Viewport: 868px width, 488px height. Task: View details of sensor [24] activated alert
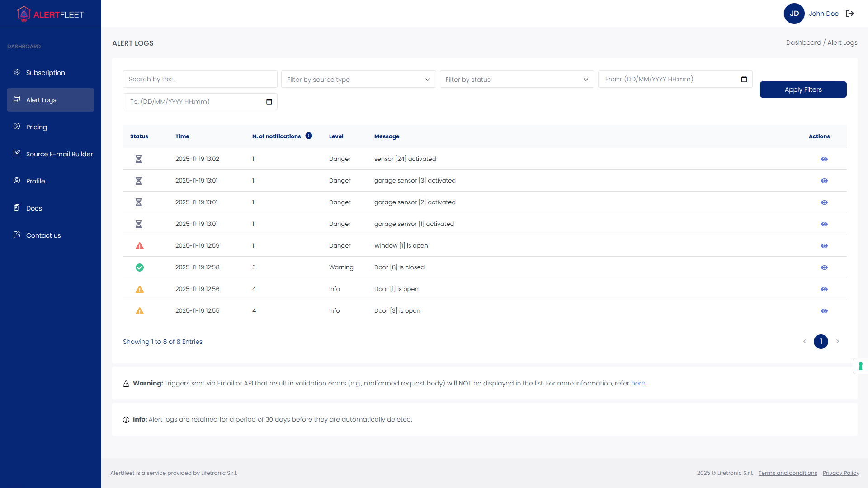(x=824, y=159)
